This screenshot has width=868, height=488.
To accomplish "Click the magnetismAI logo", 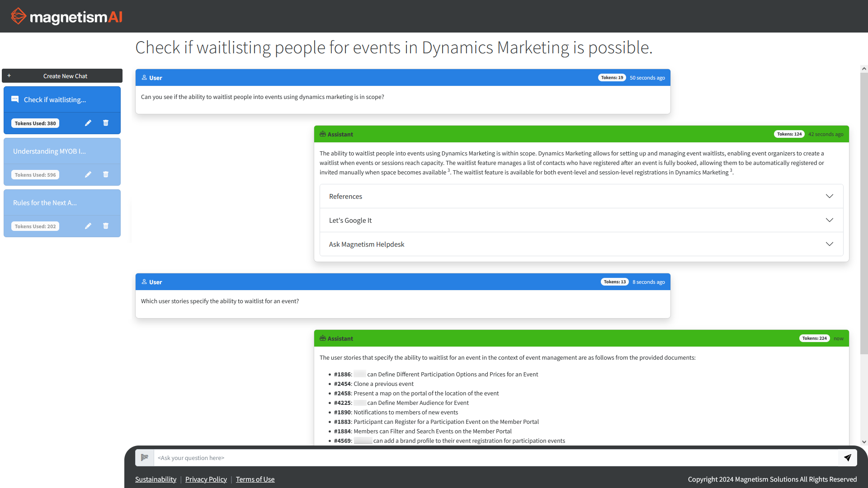I will click(66, 16).
